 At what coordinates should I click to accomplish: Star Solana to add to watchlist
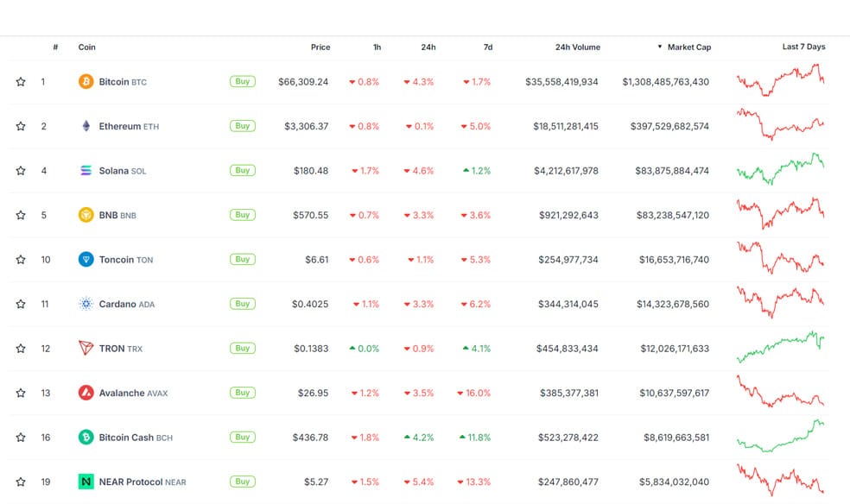(21, 171)
